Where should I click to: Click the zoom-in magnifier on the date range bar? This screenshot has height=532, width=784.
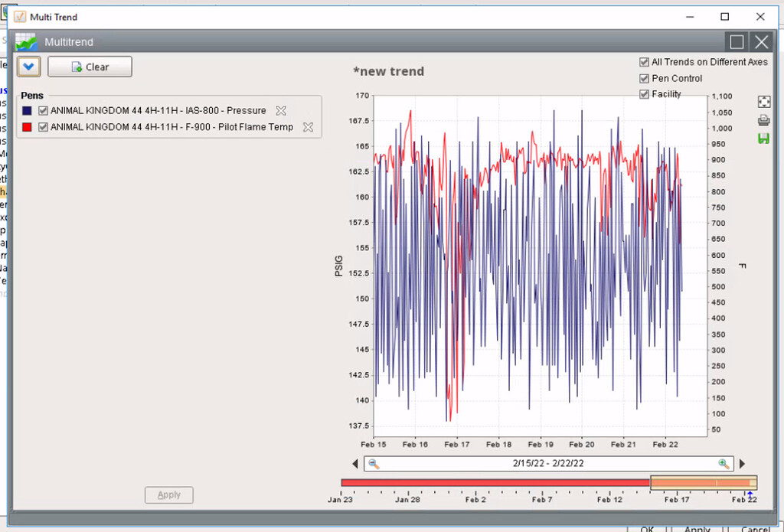724,463
